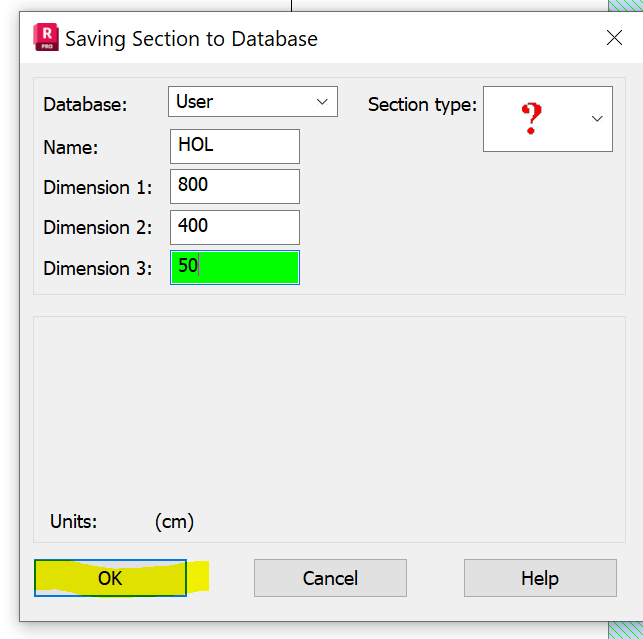This screenshot has height=639, width=643.
Task: Click the Dimension 1 label
Action: pyautogui.click(x=98, y=187)
